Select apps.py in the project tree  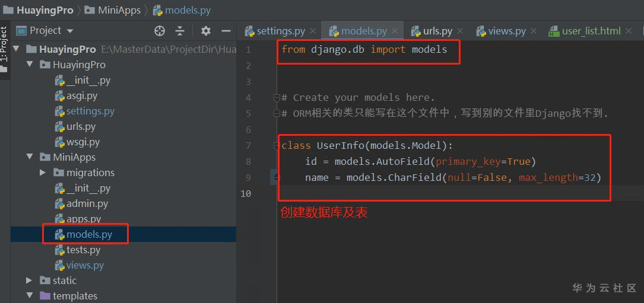(84, 219)
